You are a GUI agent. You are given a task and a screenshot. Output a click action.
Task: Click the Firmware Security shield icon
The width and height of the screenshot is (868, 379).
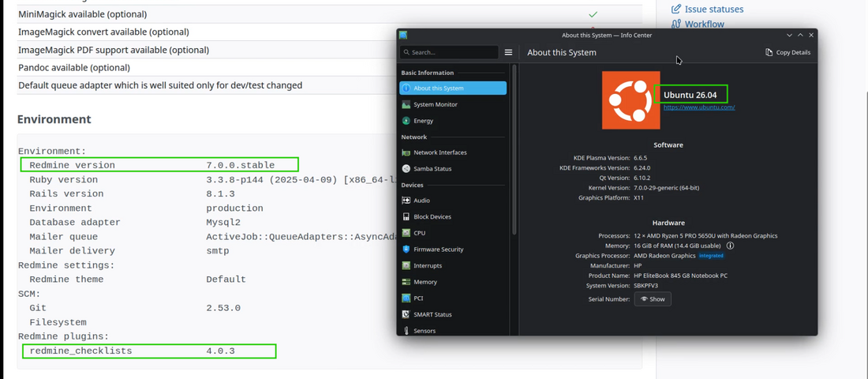pos(406,250)
